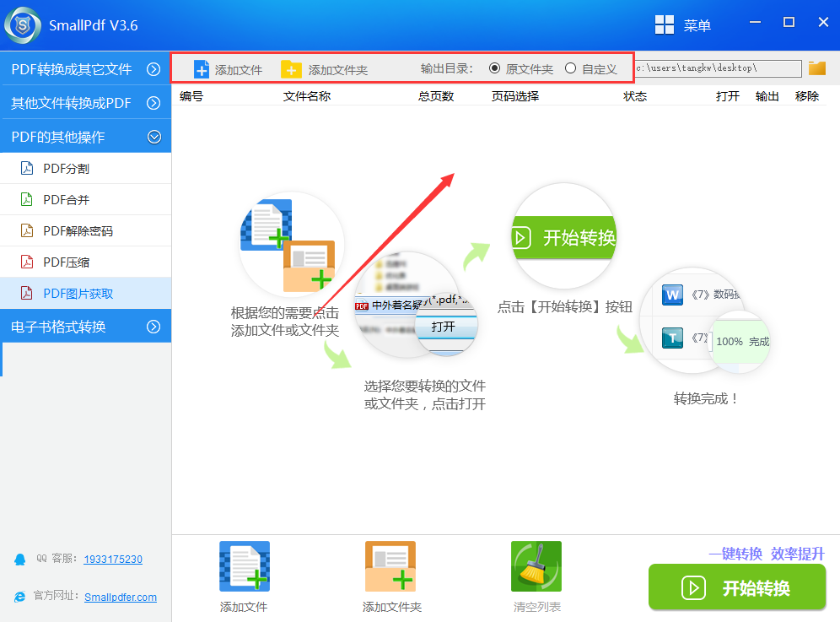Click the large 添加文件夹 icon at bottom
Viewport: 840px width, 622px height.
pos(390,566)
